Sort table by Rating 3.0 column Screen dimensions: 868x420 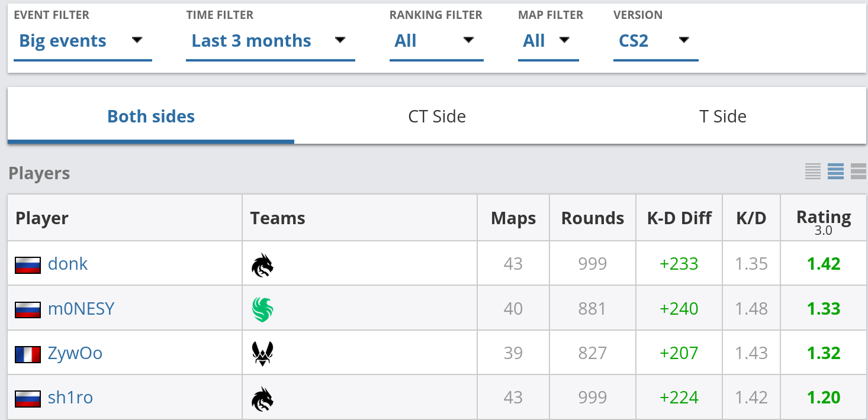tap(824, 222)
